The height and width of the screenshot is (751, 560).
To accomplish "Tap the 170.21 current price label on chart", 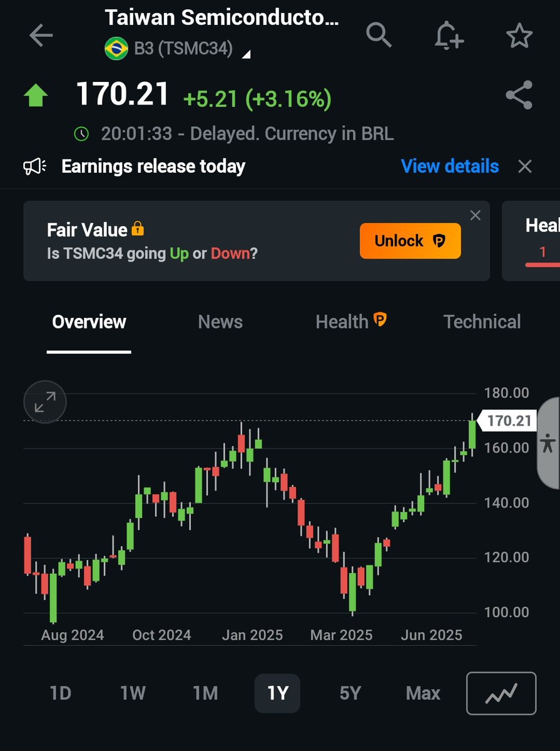I will coord(508,421).
